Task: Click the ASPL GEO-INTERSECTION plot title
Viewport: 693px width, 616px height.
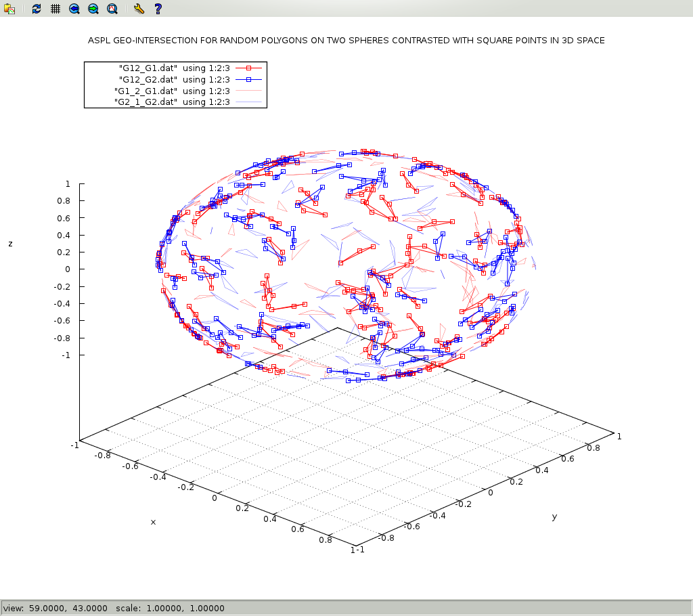Action: pos(346,41)
